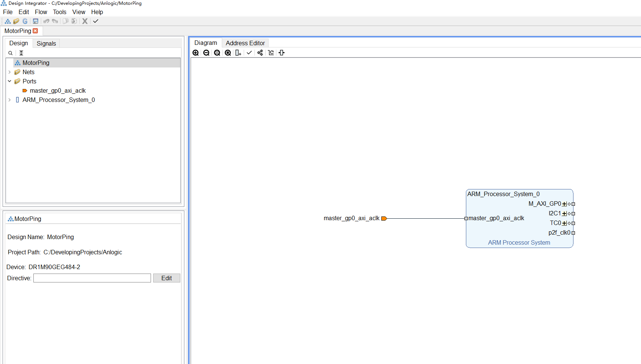641x364 pixels.
Task: Expand the M_AXI_GP0 interface plus button
Action: coord(564,204)
